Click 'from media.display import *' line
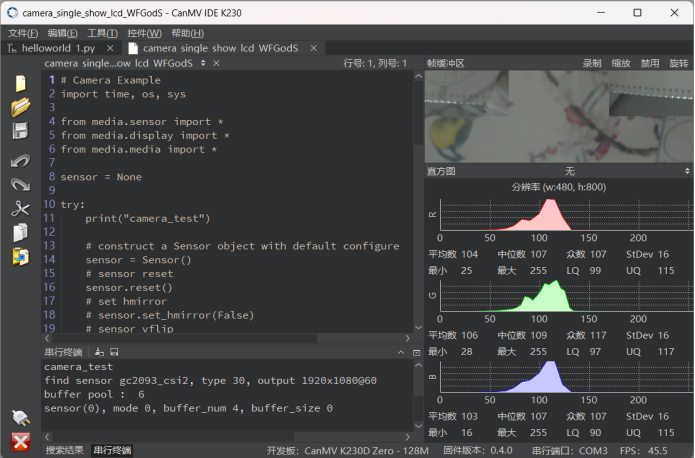 tap(145, 135)
